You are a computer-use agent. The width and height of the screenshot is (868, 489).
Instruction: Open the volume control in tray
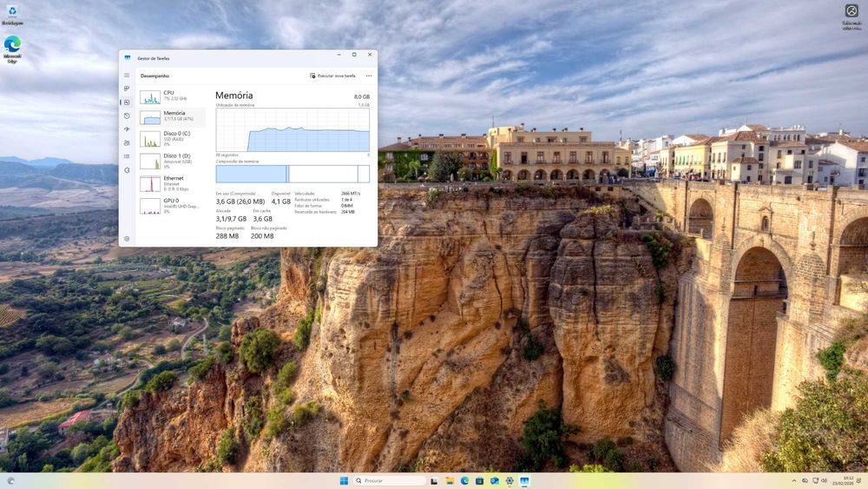(x=824, y=480)
